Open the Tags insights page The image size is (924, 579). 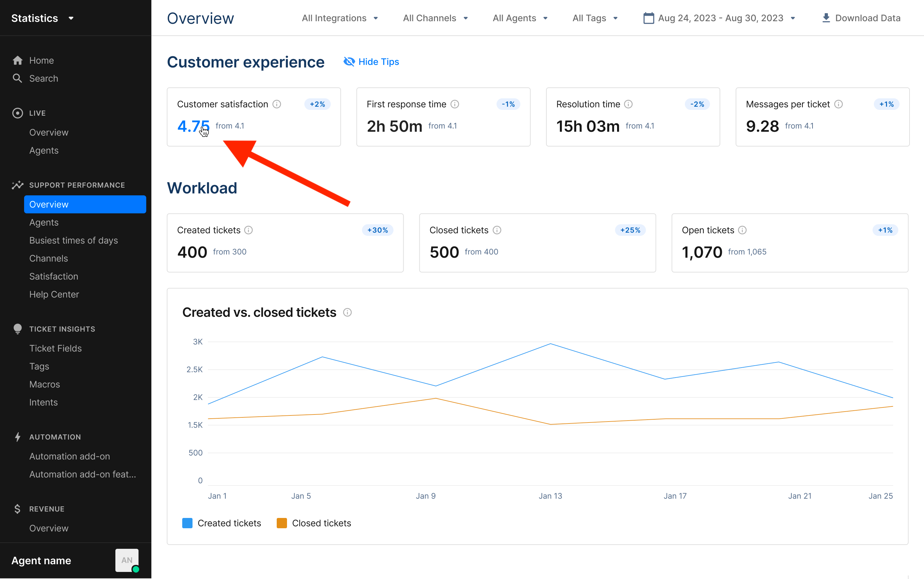(40, 367)
